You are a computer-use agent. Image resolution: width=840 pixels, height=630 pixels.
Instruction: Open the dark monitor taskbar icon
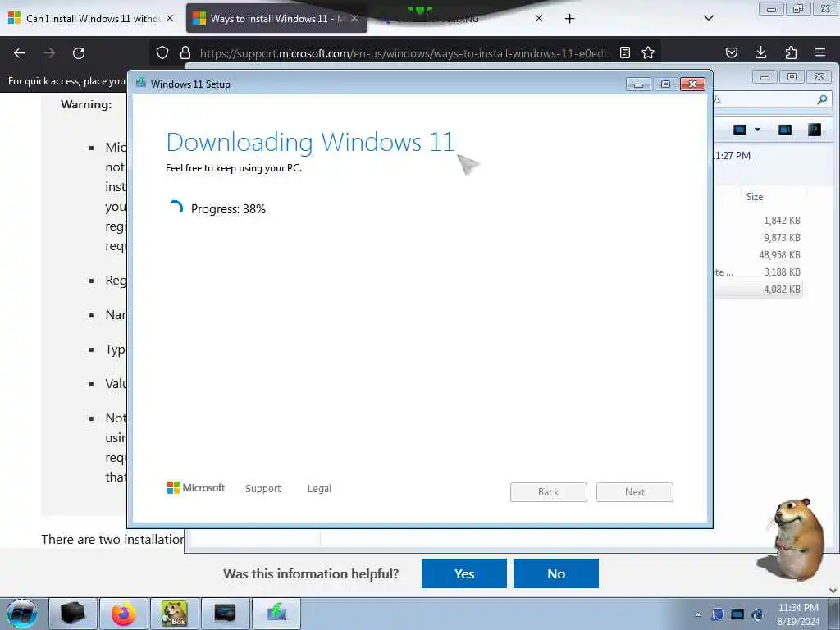coord(225,613)
